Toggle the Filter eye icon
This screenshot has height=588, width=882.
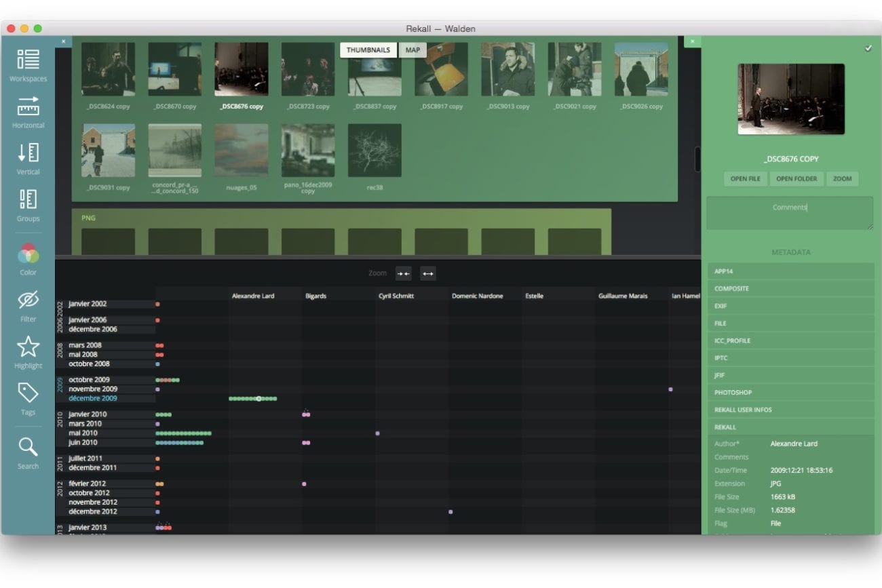tap(28, 300)
